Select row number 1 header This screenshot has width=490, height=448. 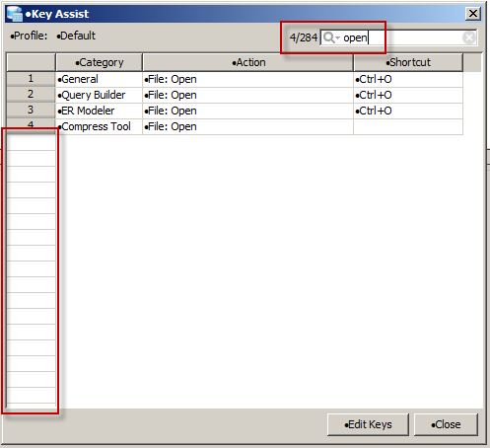pos(31,79)
